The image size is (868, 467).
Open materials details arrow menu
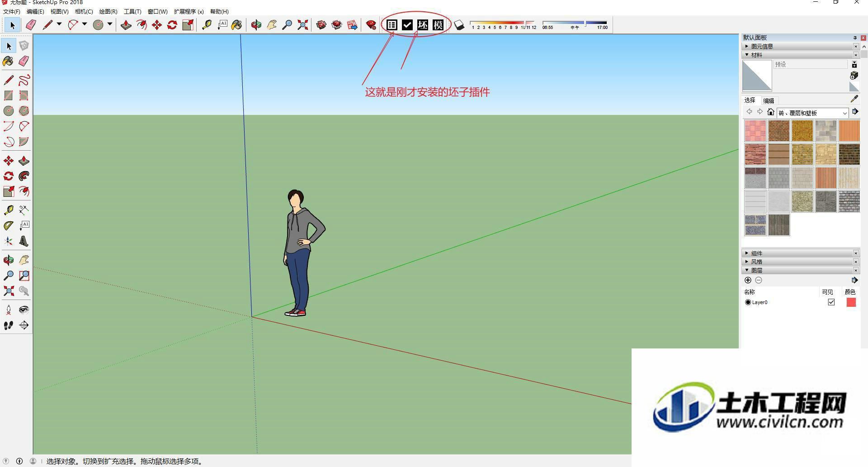coord(855,111)
